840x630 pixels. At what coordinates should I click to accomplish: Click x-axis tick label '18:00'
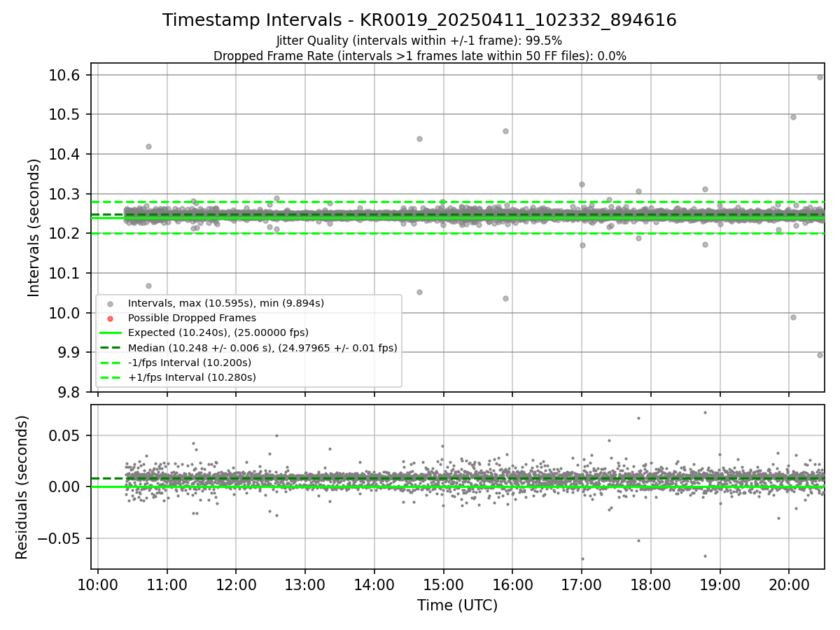click(x=651, y=583)
